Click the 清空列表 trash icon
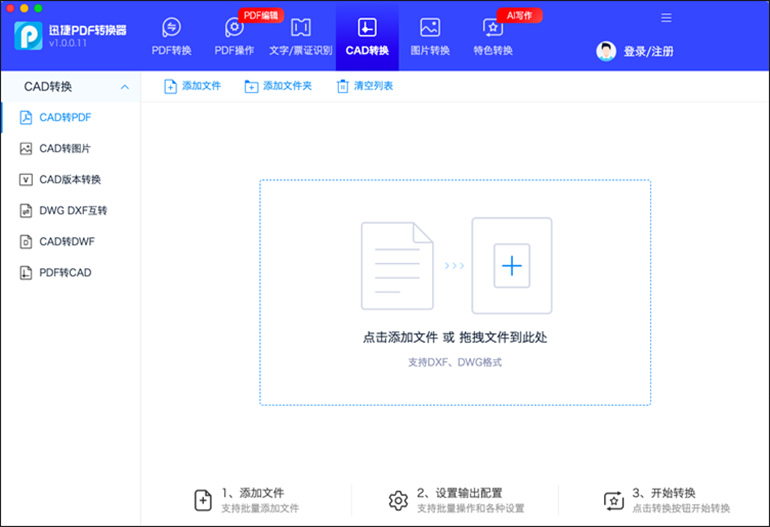Screen dimensions: 770x527 pyautogui.click(x=342, y=86)
